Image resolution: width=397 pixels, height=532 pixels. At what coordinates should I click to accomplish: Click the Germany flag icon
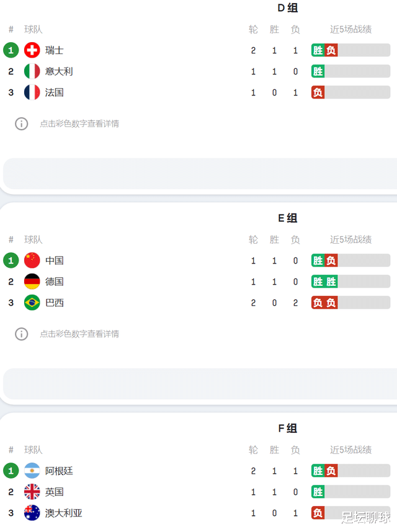[32, 282]
